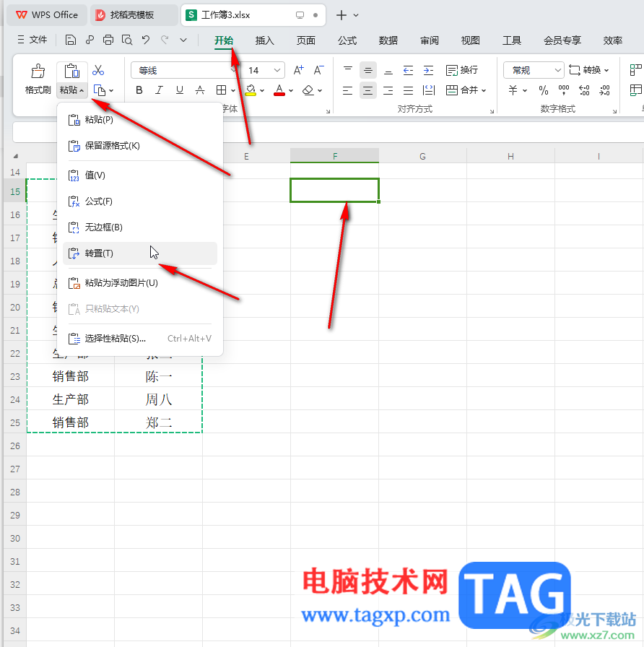Click the Strikethrough icon

pyautogui.click(x=200, y=90)
